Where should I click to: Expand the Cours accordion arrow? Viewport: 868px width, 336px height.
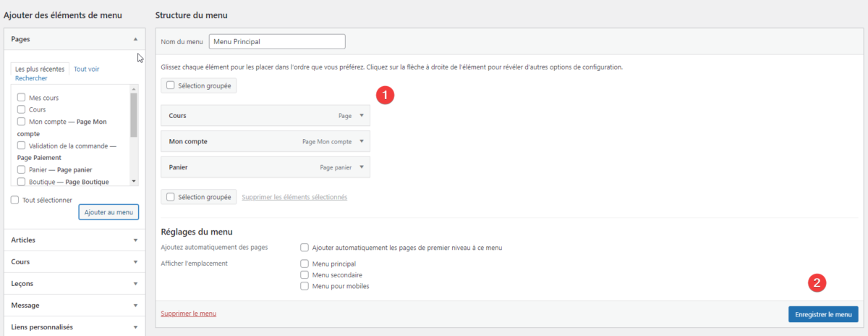click(135, 262)
